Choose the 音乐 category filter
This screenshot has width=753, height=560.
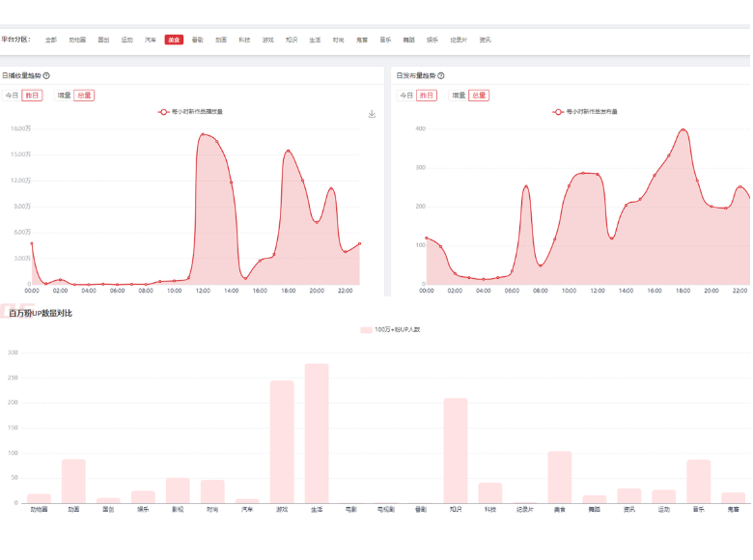[385, 40]
